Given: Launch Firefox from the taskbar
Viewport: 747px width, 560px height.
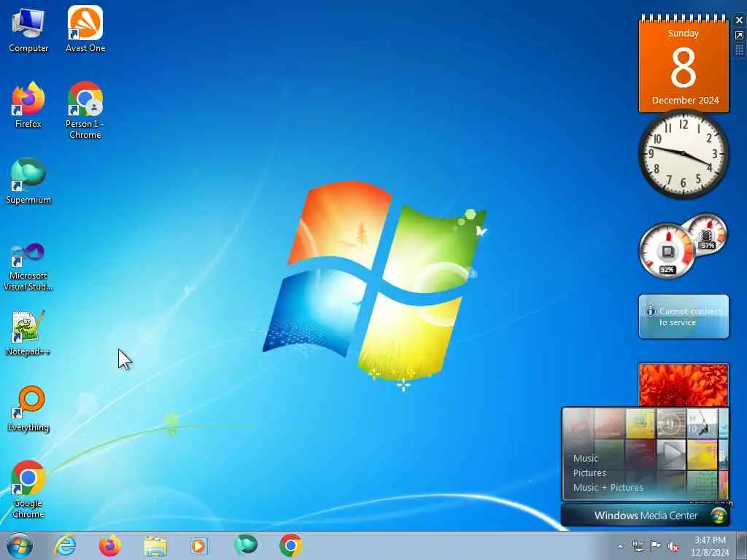Looking at the screenshot, I should [110, 545].
